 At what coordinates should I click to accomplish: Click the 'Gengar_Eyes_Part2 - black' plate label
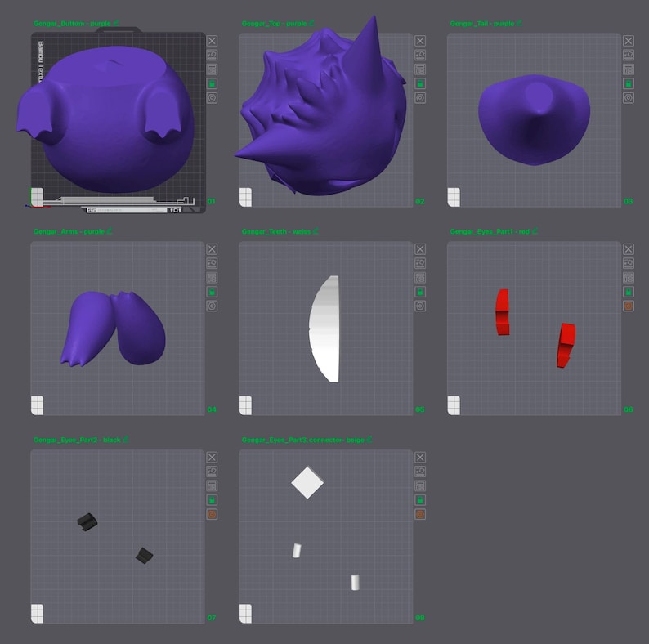[x=77, y=440]
